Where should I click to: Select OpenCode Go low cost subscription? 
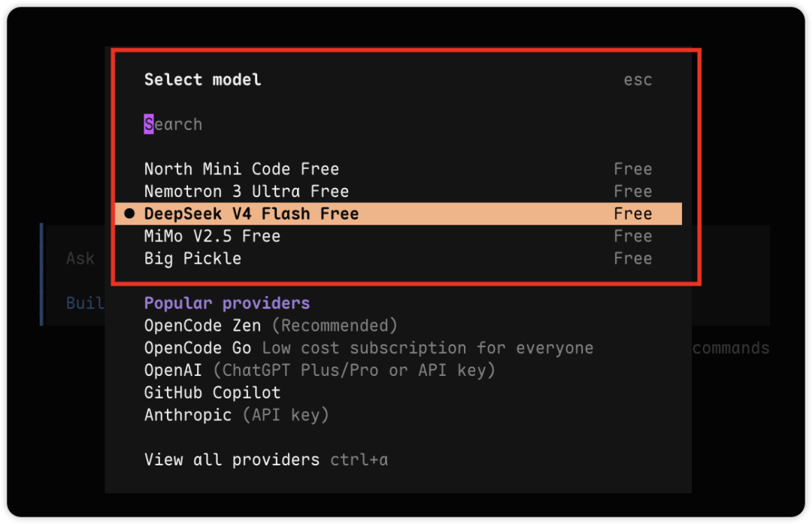(x=368, y=348)
